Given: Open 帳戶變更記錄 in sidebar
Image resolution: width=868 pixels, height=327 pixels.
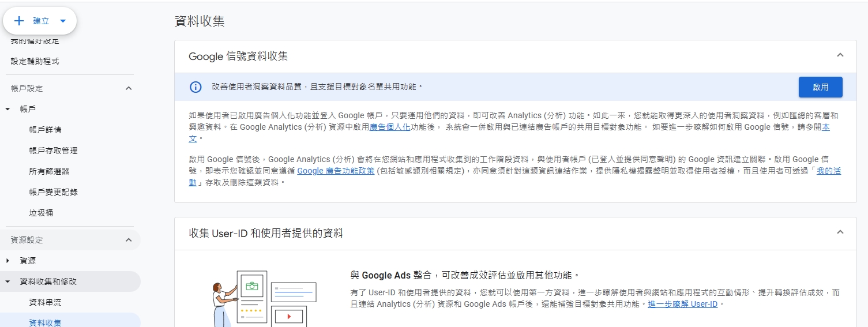Looking at the screenshot, I should [53, 192].
